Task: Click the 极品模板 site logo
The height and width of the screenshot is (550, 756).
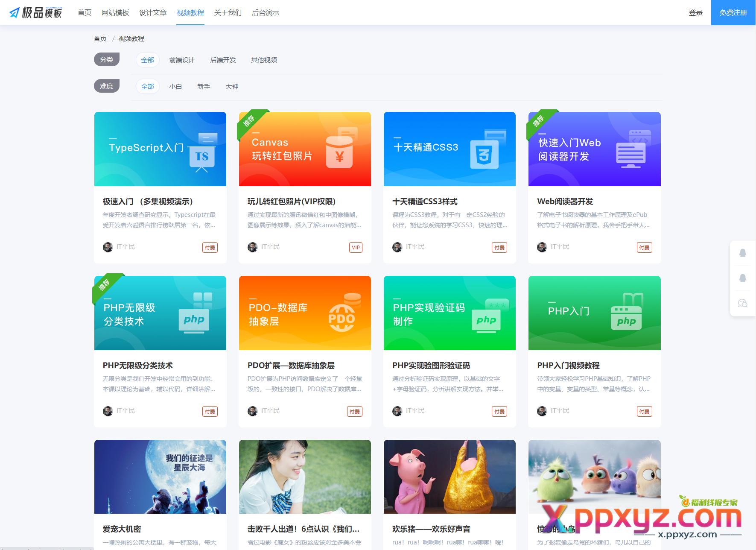Action: pos(36,12)
